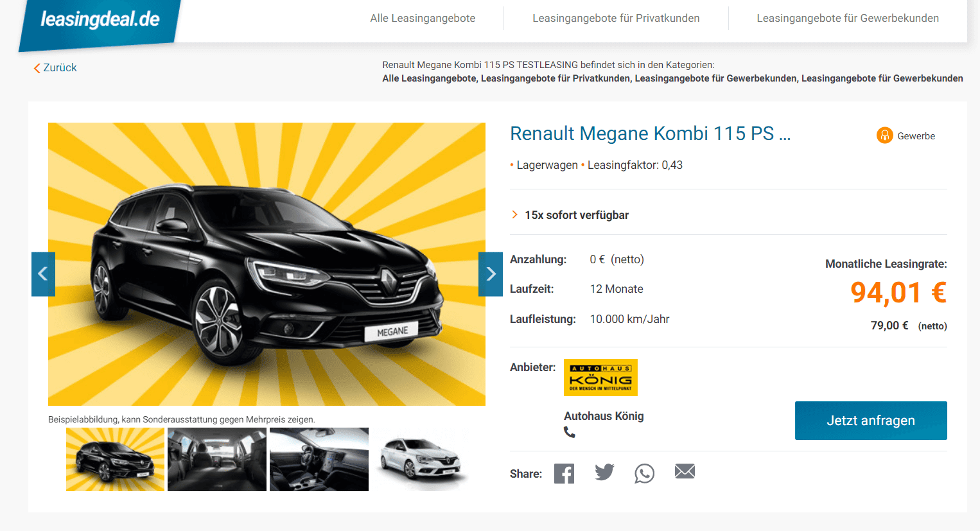Go back with the Zurück link
The height and width of the screenshot is (531, 980).
[x=55, y=67]
